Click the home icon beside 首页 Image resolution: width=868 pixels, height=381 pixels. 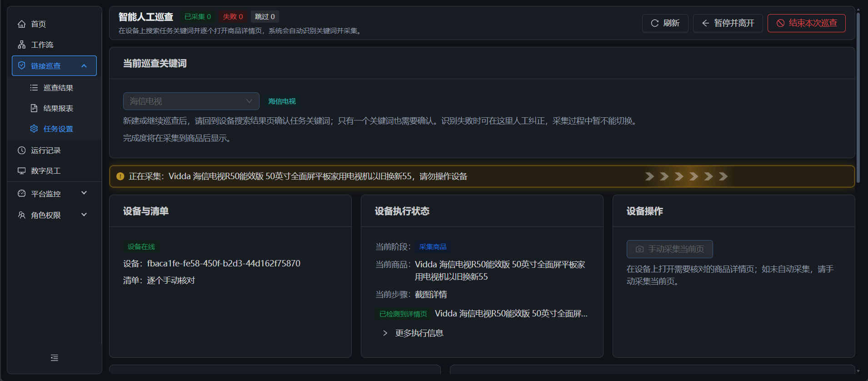[21, 24]
